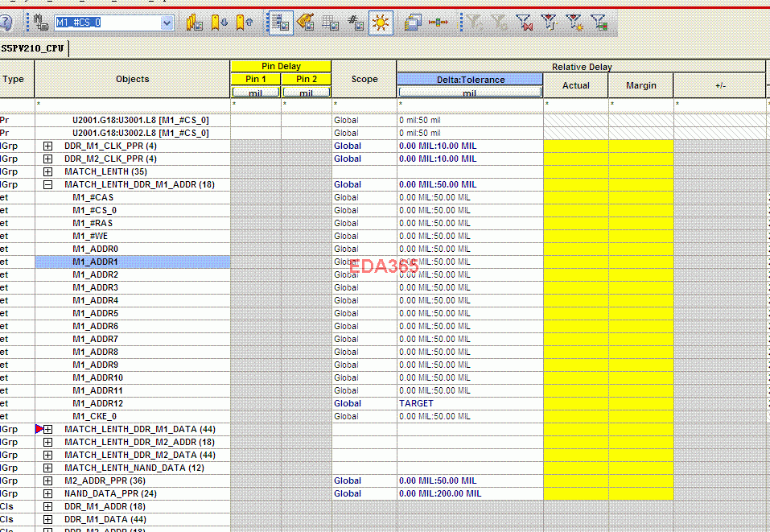Click the Pin 1 mil unit button

point(255,93)
